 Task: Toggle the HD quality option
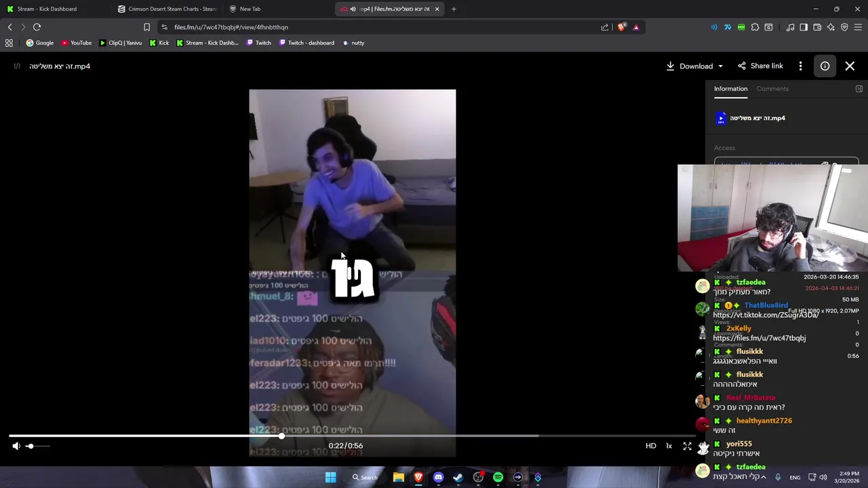[650, 446]
